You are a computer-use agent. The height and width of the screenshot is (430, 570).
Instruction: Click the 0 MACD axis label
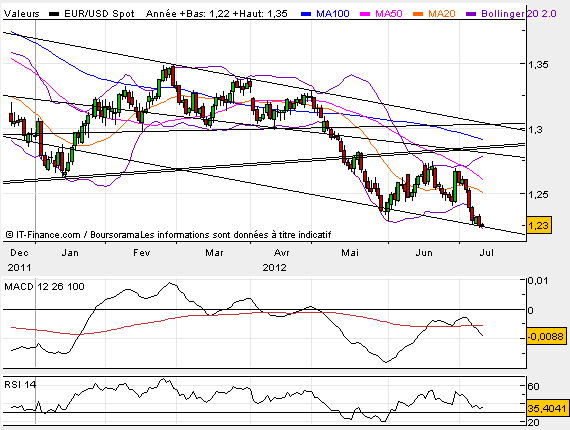(531, 310)
